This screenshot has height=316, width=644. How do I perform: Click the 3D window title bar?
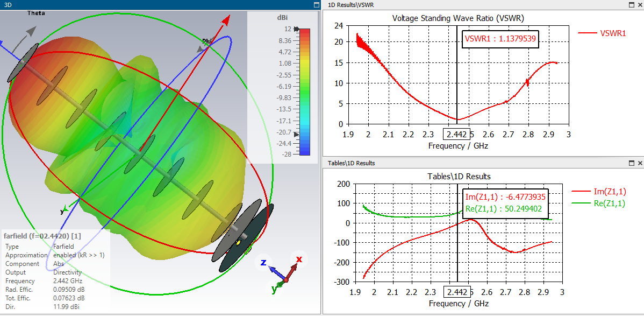pos(160,5)
